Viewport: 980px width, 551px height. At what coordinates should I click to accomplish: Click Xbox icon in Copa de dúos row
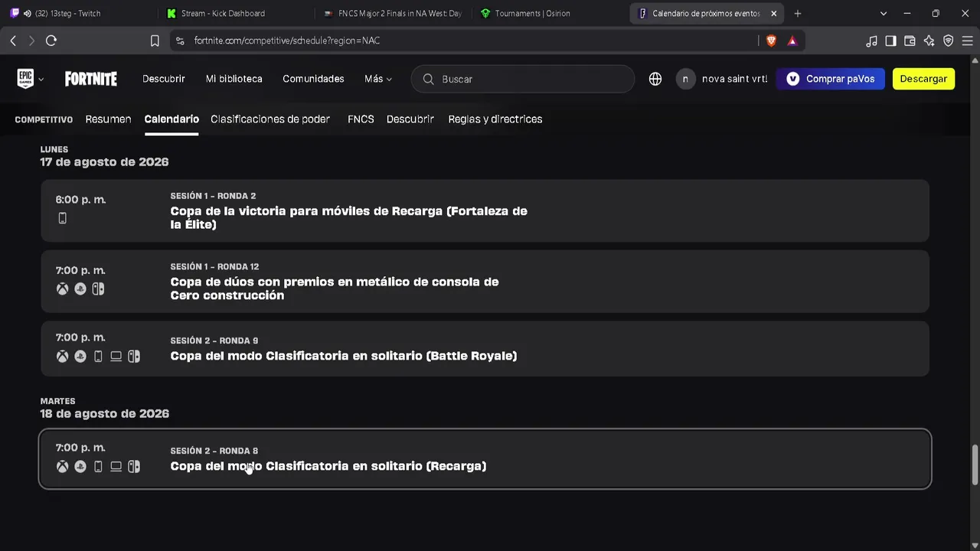[62, 289]
